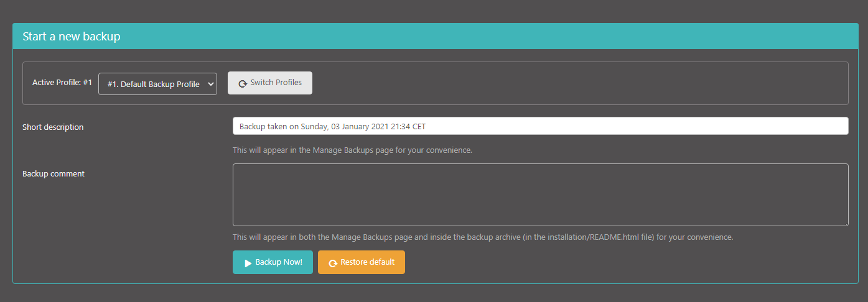Click the Switch Profiles button
The height and width of the screenshot is (302, 868).
point(270,83)
